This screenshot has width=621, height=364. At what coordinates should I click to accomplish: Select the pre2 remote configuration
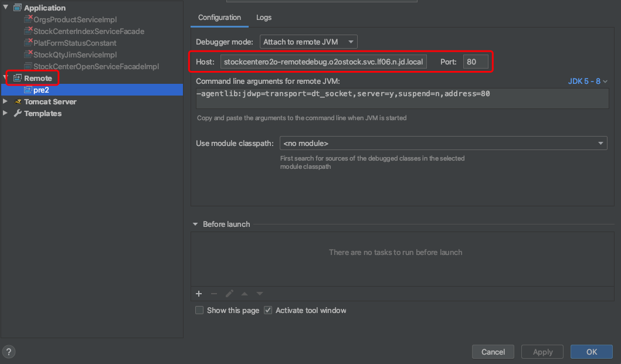tap(41, 90)
